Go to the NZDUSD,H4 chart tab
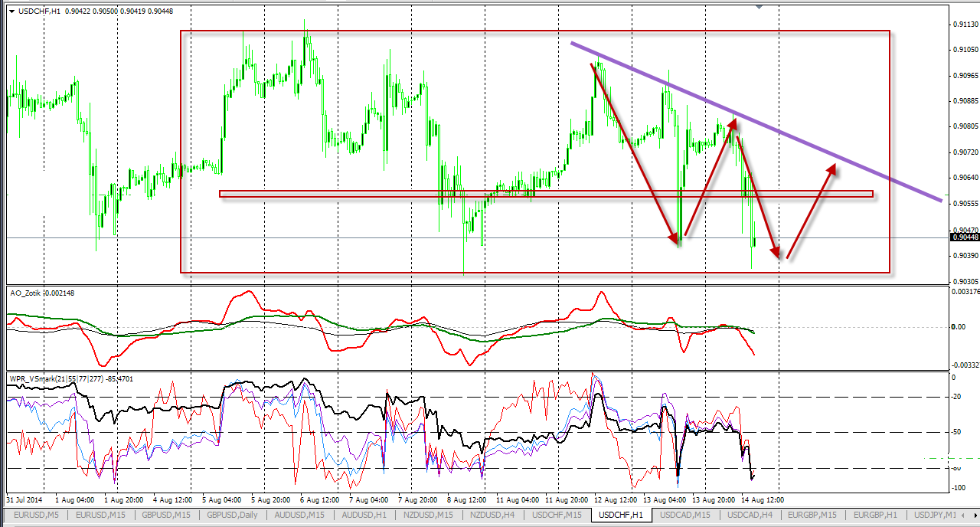 (x=494, y=514)
